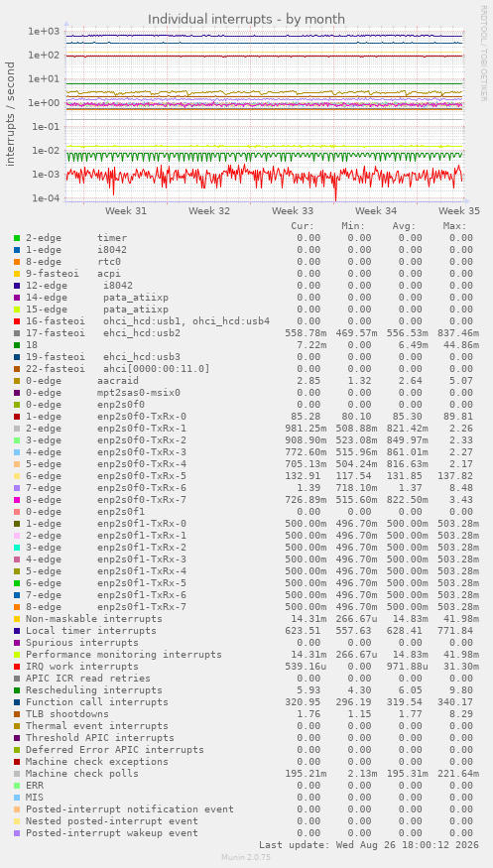Click the green swatch next to timer
Image resolution: width=493 pixels, height=868 pixels.
[17, 238]
